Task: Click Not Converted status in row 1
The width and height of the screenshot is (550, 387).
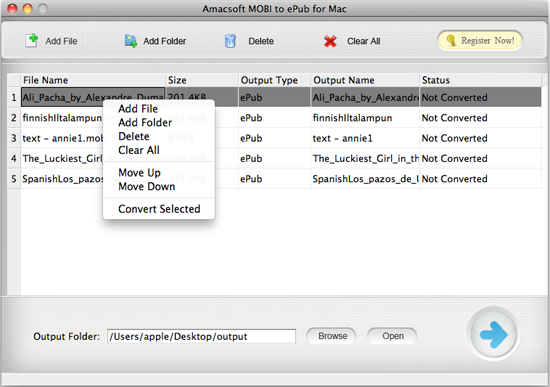Action: [x=481, y=98]
